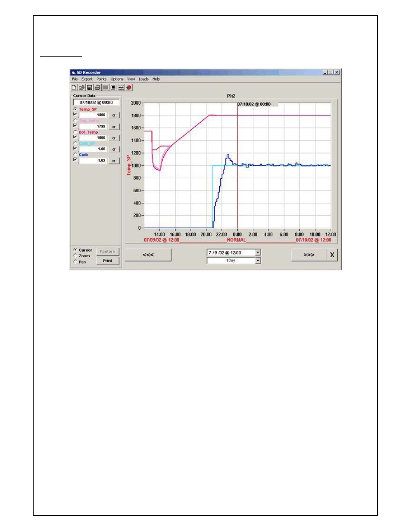Click the sigma button beside Carb 1.02 value
This screenshot has width=411, height=532.
pyautogui.click(x=114, y=161)
